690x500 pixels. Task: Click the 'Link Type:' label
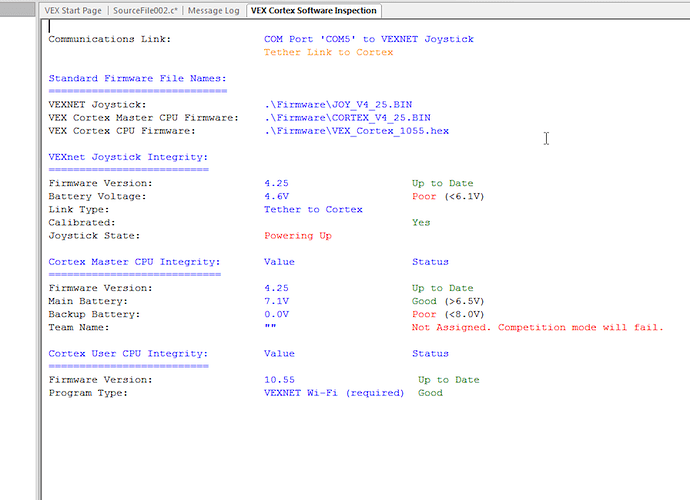(79, 210)
